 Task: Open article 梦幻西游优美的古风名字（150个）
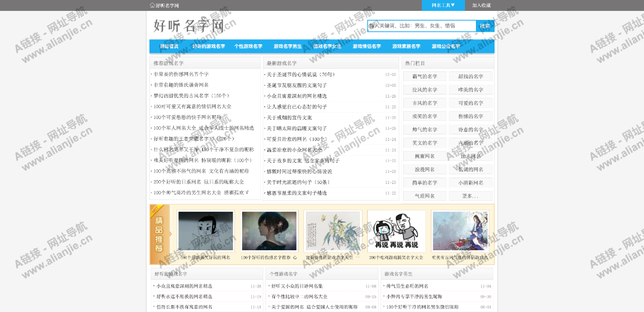click(x=191, y=96)
